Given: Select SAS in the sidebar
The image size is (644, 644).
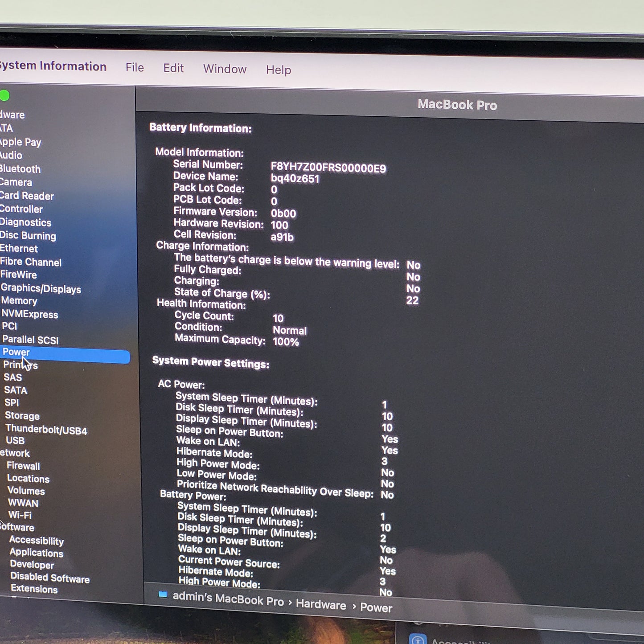Looking at the screenshot, I should tap(13, 377).
